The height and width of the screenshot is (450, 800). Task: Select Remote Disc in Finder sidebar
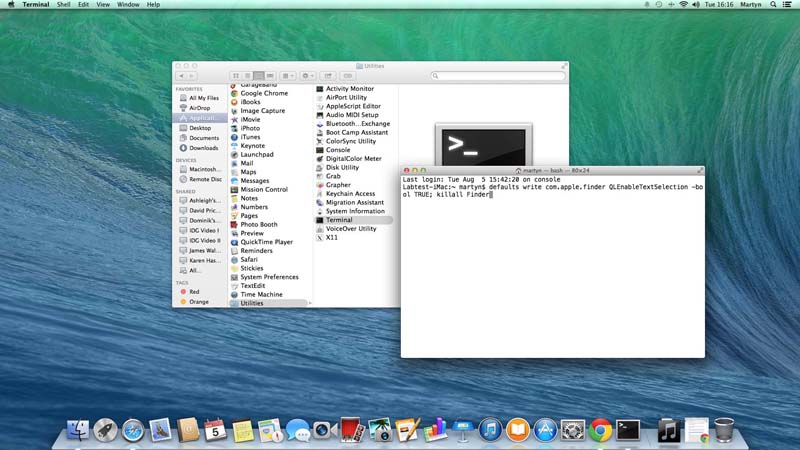pos(199,179)
